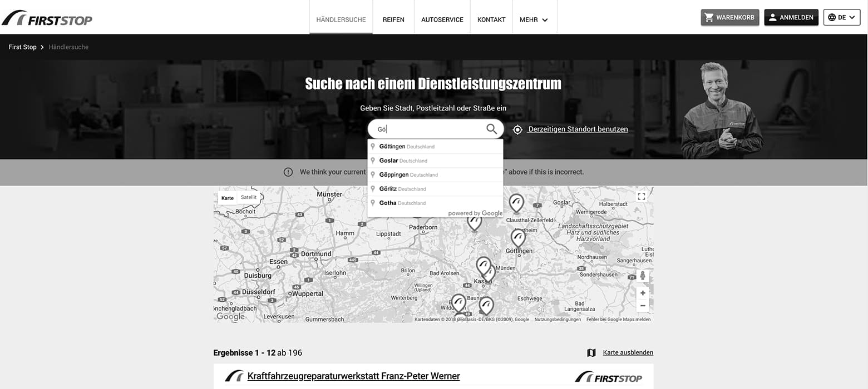
Task: Open Street View pegman on map
Action: 643,276
